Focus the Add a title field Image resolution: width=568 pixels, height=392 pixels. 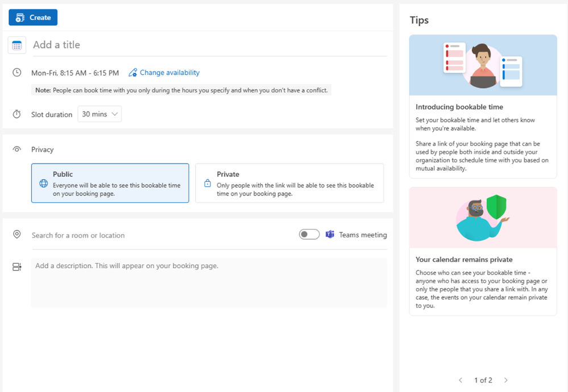(x=210, y=45)
